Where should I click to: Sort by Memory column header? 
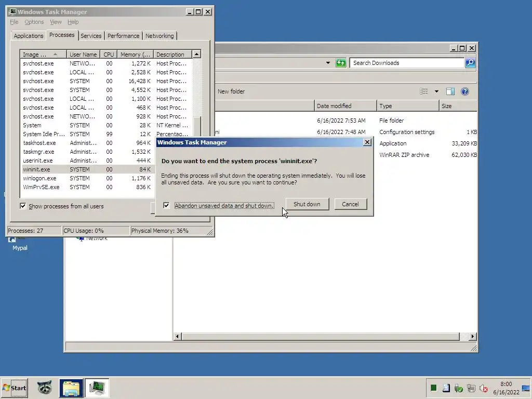(x=135, y=54)
